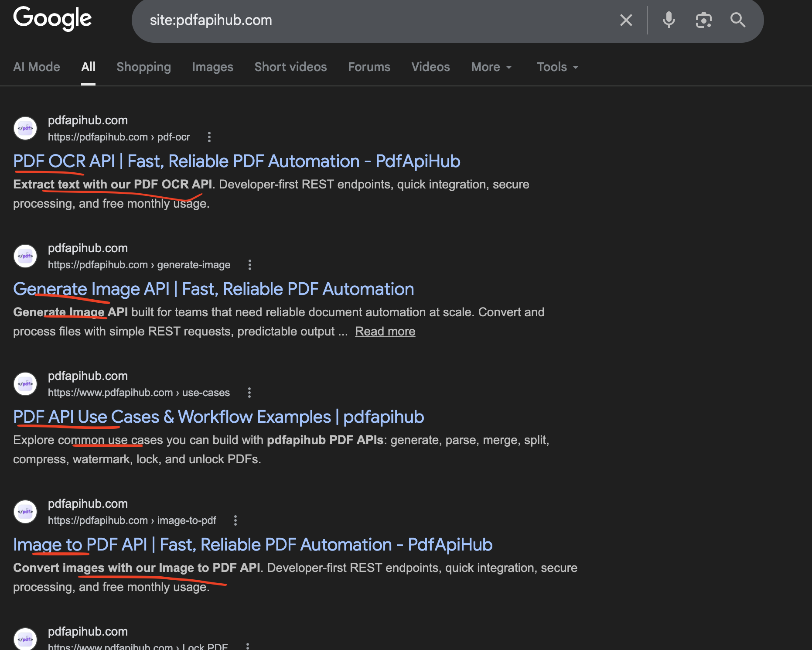Viewport: 812px width, 650px height.
Task: Open the three-dot options for the Use Cases result
Action: pos(249,393)
